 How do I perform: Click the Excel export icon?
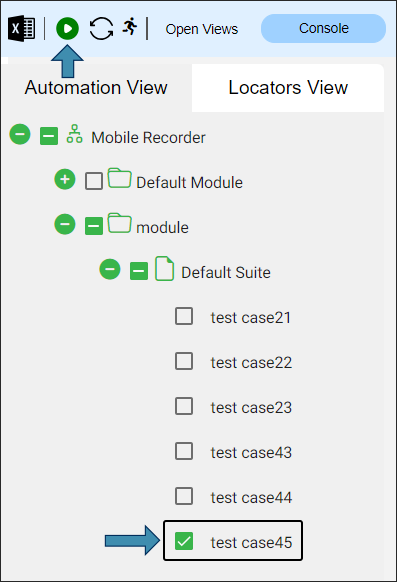22,28
